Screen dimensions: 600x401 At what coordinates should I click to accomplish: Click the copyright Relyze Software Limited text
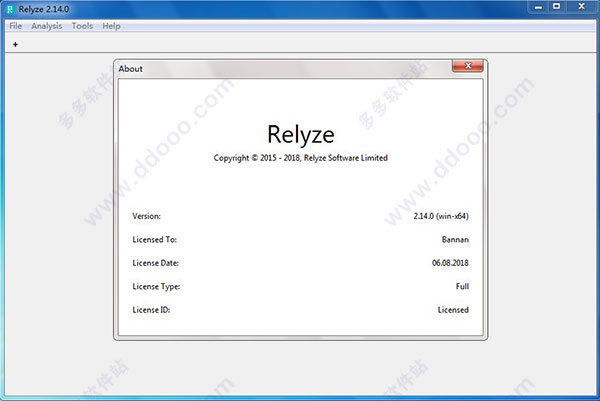(x=301, y=158)
